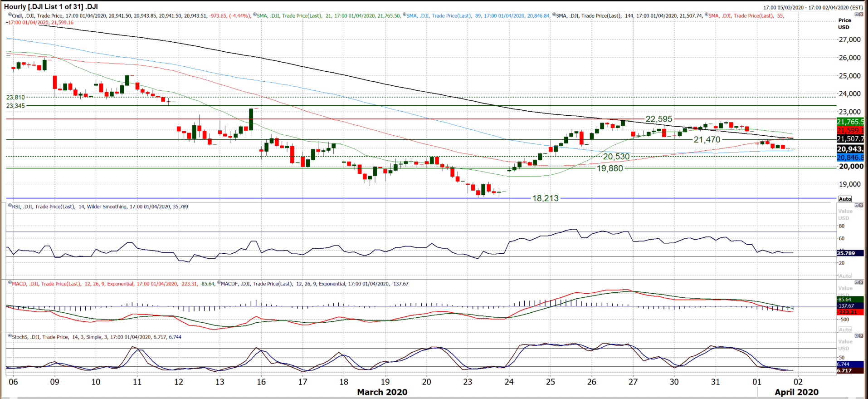Click the blue 20,846.8 price tag
The image size is (868, 399).
[850, 158]
